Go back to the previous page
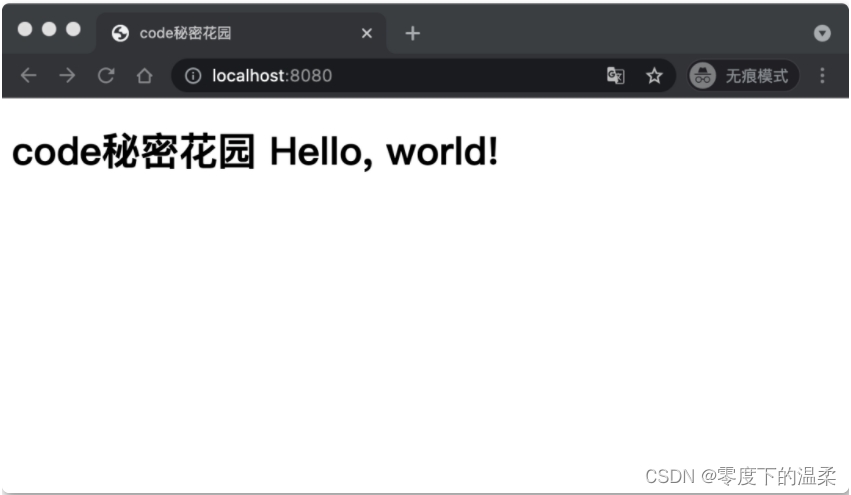 point(28,75)
